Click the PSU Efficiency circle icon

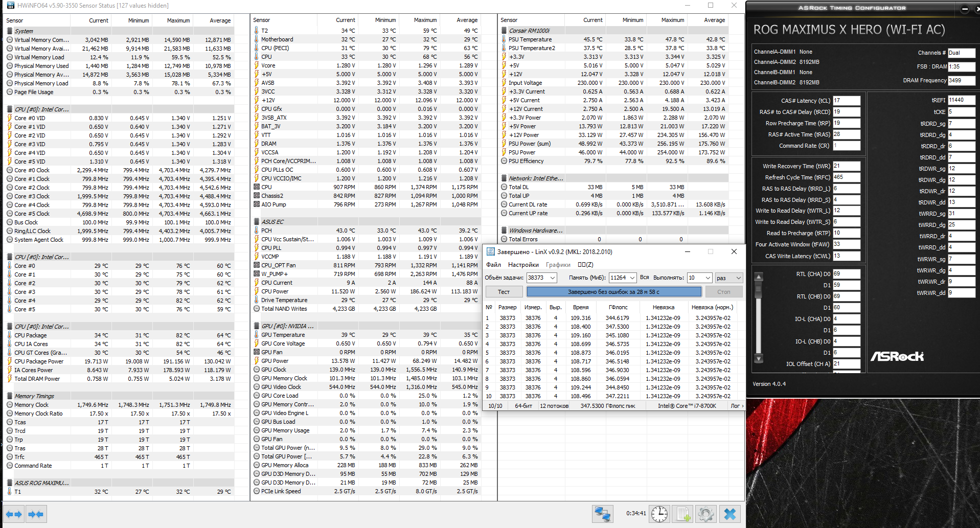click(504, 161)
